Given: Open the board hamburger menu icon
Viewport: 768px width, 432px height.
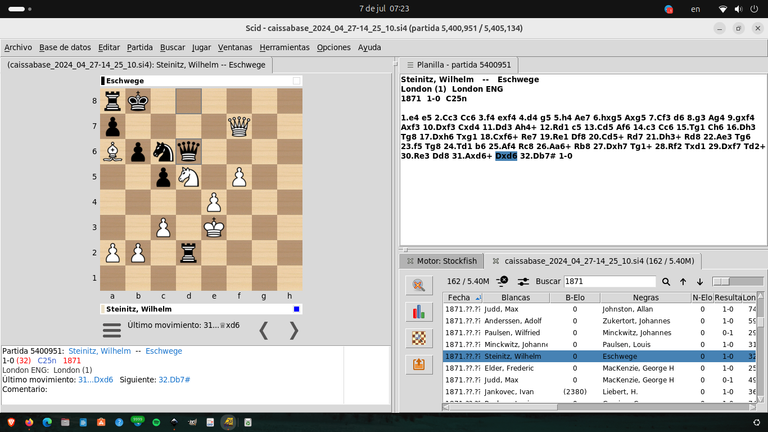Looking at the screenshot, I should (112, 330).
